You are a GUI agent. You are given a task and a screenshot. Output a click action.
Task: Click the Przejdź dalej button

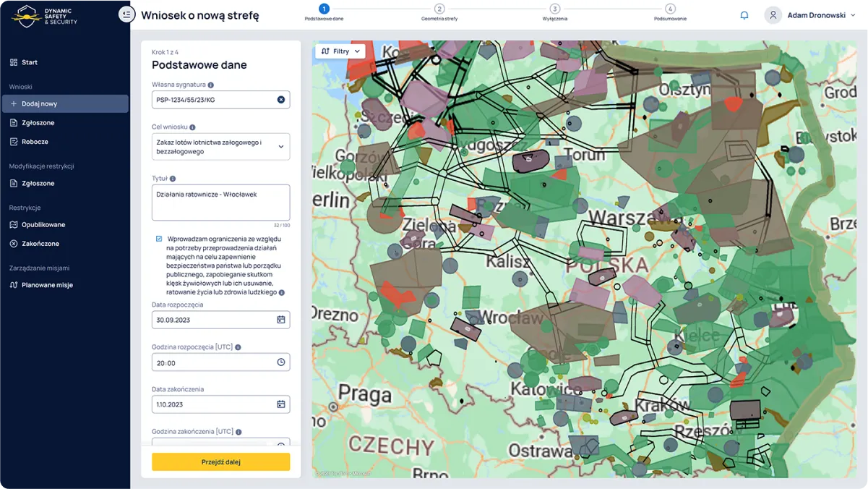[220, 462]
